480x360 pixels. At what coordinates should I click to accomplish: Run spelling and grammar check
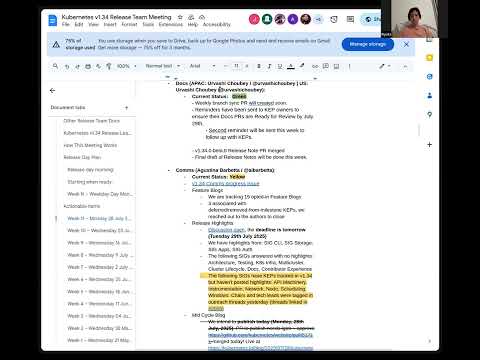click(x=98, y=66)
